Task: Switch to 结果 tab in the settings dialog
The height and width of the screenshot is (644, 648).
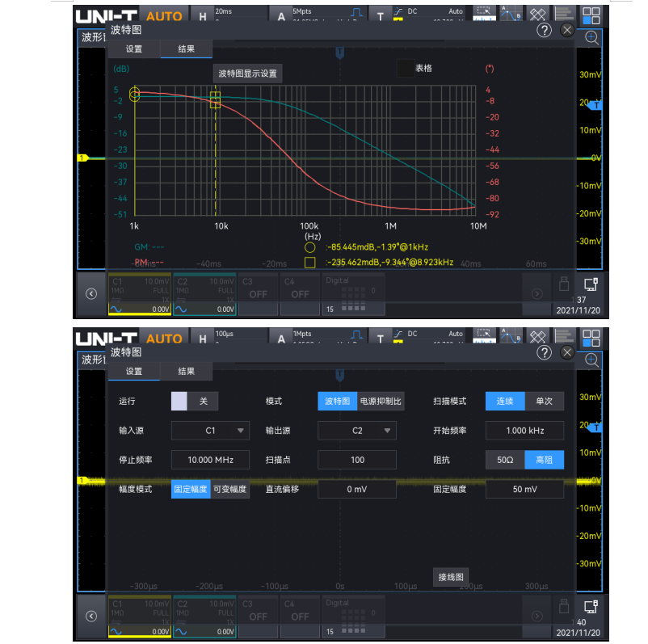Action: coord(186,371)
